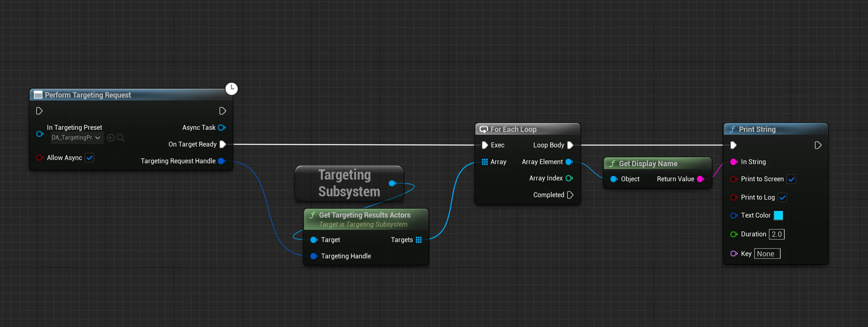Toggle the Print to Log checkbox

(x=782, y=197)
